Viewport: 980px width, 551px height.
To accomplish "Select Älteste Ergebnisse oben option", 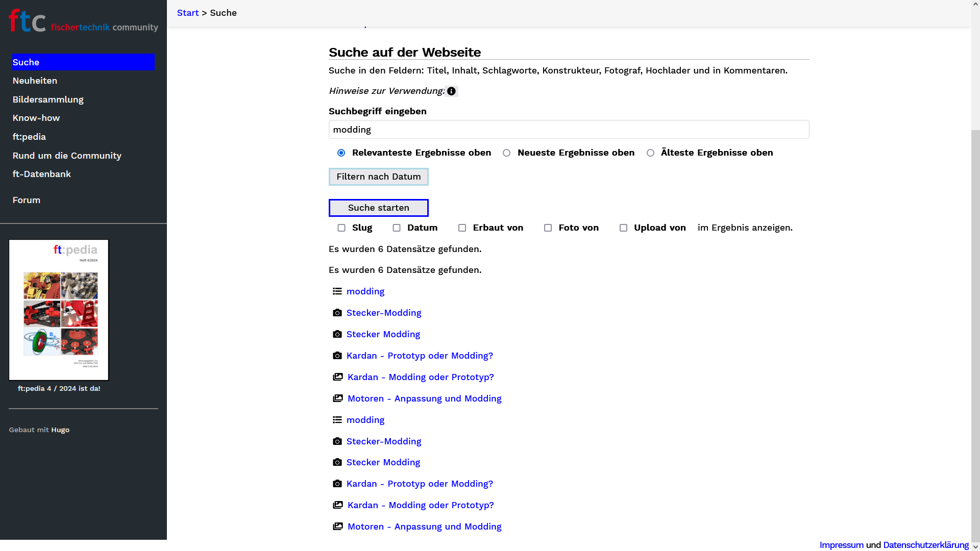I will (x=651, y=153).
